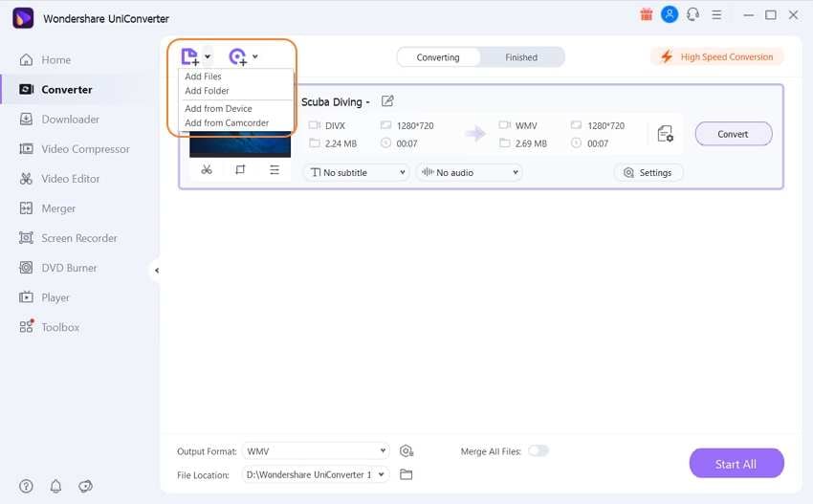Choose Add Files from the menu
Viewport: 813px width, 504px height.
coord(203,77)
